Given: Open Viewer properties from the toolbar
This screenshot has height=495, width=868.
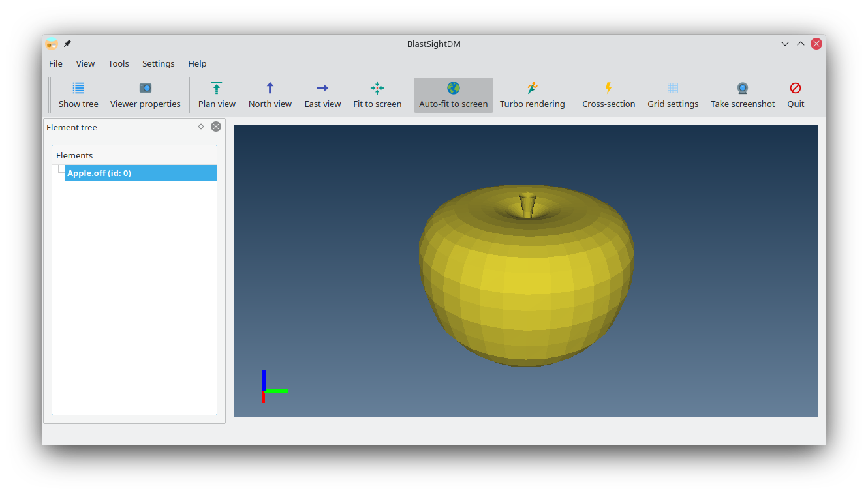Looking at the screenshot, I should [x=145, y=89].
